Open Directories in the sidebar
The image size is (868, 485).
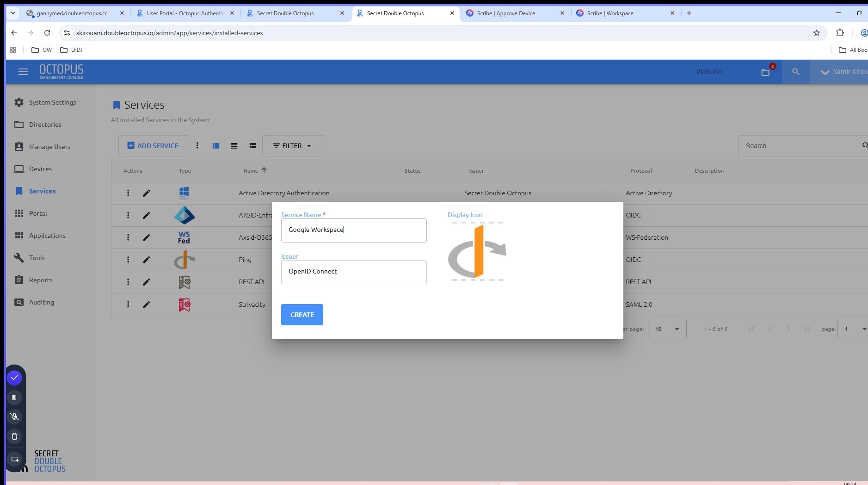(37, 124)
